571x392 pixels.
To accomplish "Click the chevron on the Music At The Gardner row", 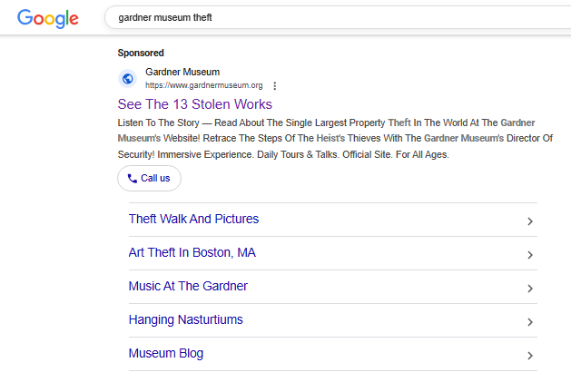I will [530, 289].
